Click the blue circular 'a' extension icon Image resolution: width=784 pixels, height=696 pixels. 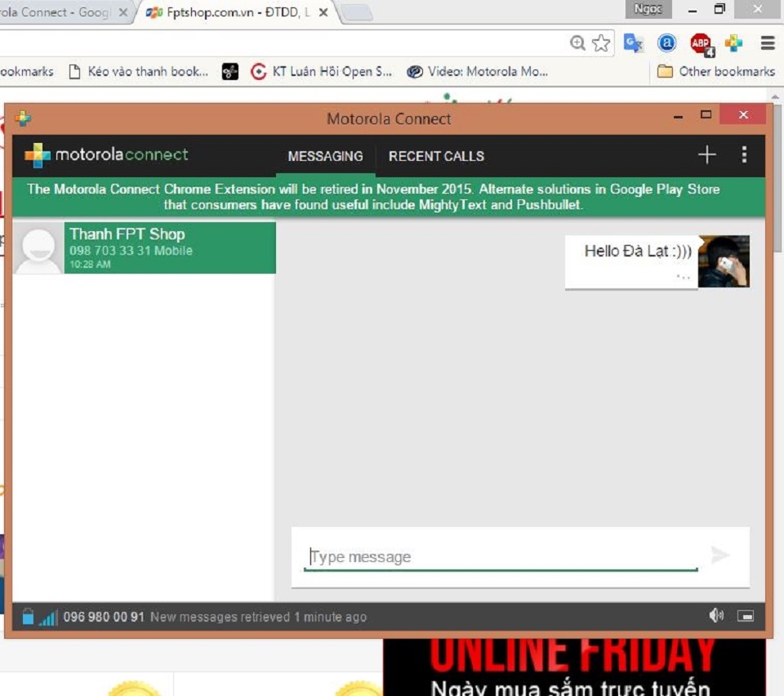[x=666, y=43]
